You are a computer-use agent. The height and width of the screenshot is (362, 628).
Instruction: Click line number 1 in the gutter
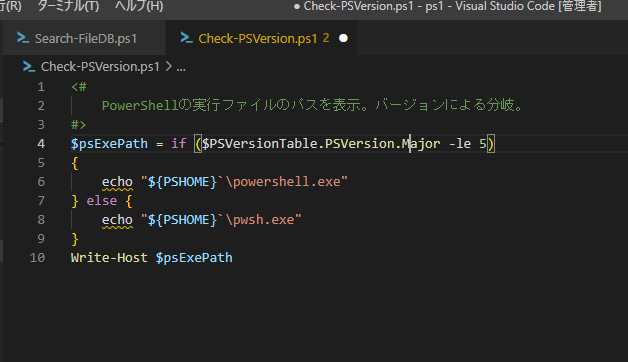point(41,87)
